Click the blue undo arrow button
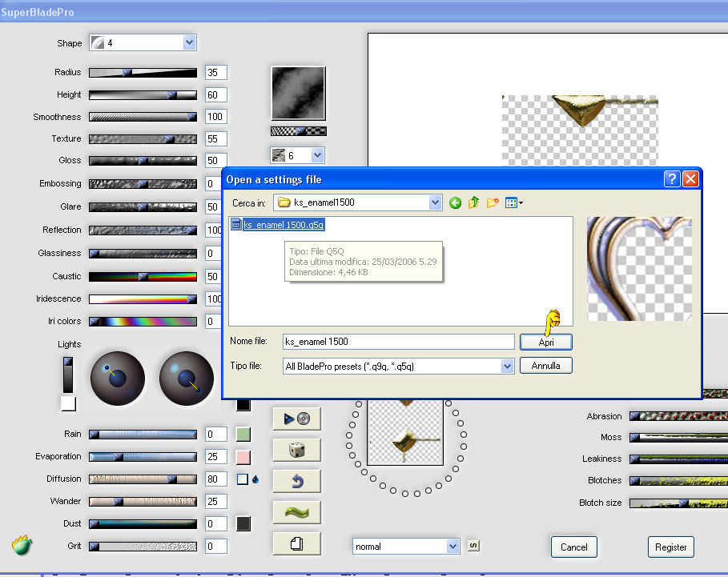Viewport: 728px width, 577px height. [296, 481]
